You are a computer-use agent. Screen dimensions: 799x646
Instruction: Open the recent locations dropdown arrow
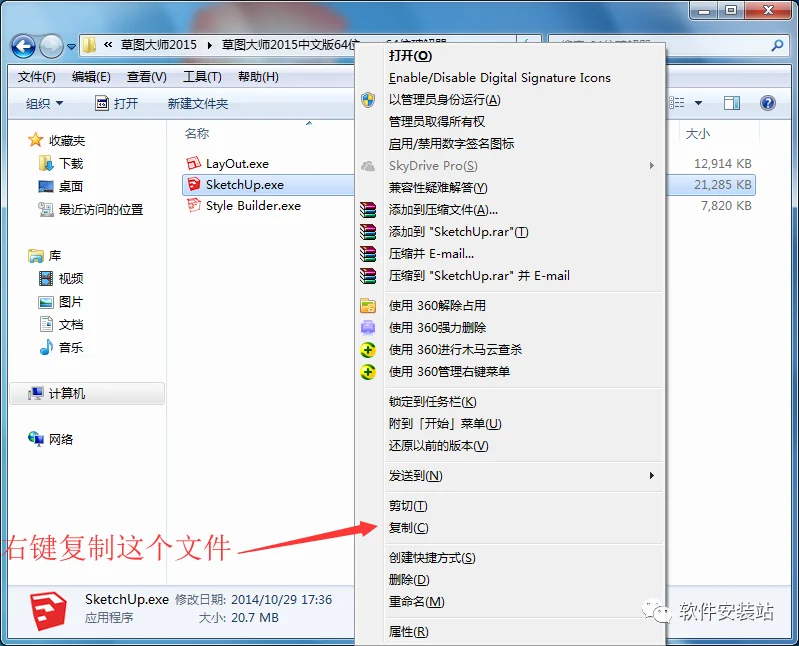(71, 47)
